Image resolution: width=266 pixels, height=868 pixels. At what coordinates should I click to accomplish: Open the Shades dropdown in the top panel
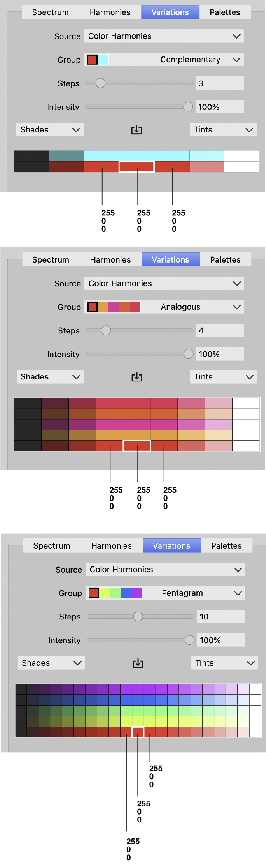[50, 130]
